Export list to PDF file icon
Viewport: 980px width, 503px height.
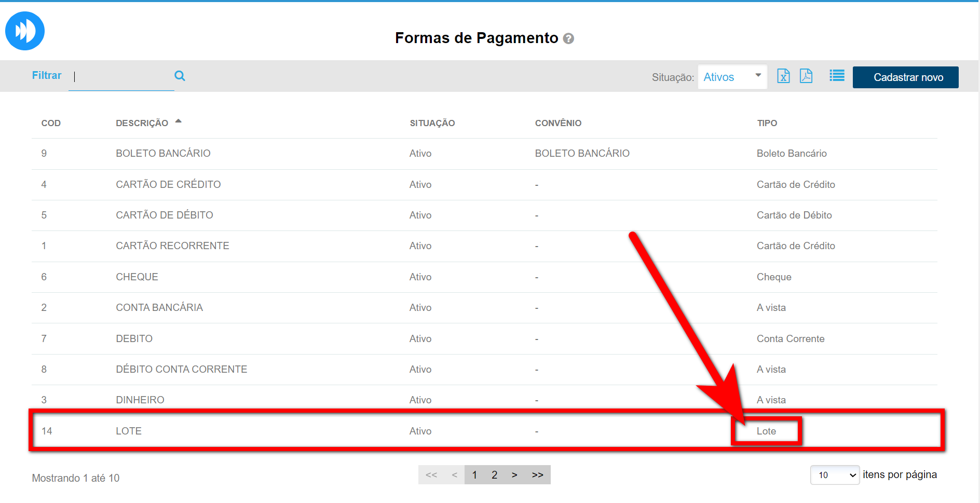(x=806, y=76)
